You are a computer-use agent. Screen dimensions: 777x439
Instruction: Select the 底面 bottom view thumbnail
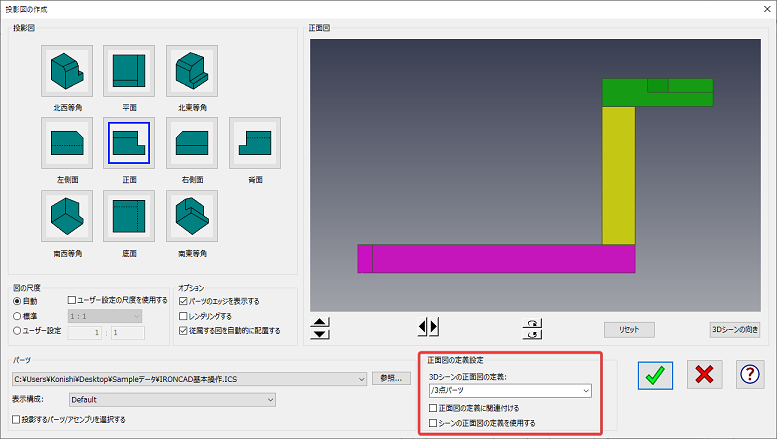[129, 216]
